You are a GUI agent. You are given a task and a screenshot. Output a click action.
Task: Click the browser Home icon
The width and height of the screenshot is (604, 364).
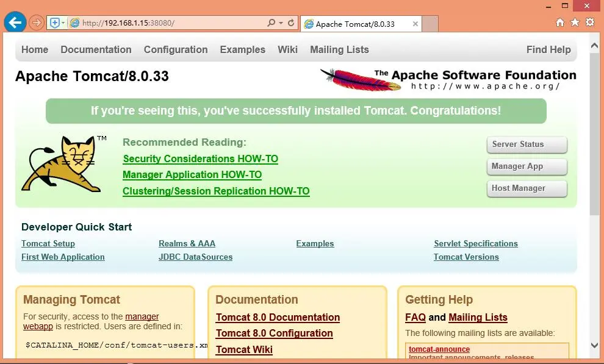click(560, 23)
